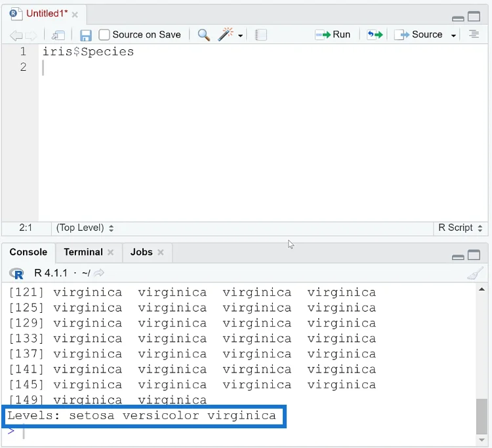This screenshot has height=448, width=492.
Task: Click the [133] row index in console
Action: click(26, 338)
